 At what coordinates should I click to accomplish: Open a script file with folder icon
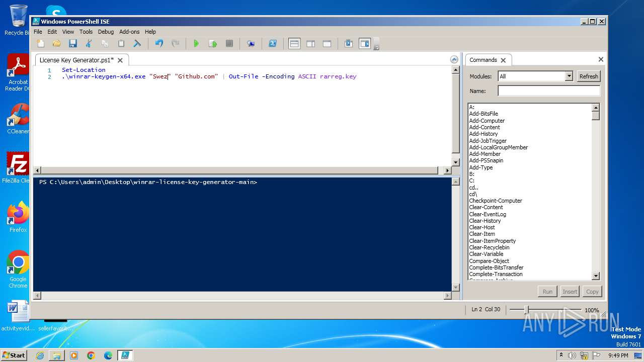coord(57,44)
